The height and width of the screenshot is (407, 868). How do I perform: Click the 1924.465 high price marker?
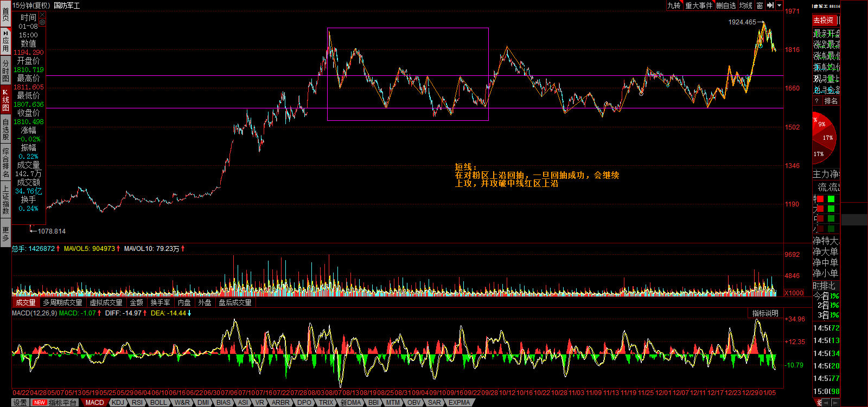pyautogui.click(x=742, y=22)
